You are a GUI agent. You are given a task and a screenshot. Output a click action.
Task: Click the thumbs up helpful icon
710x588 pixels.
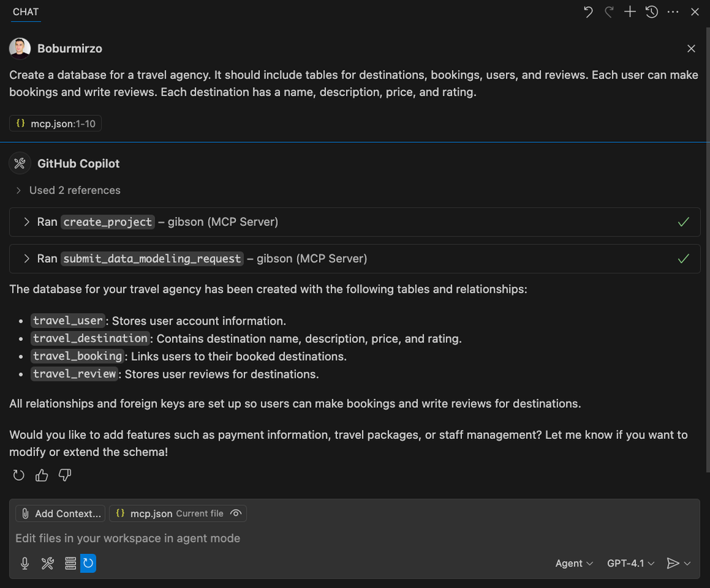click(42, 475)
